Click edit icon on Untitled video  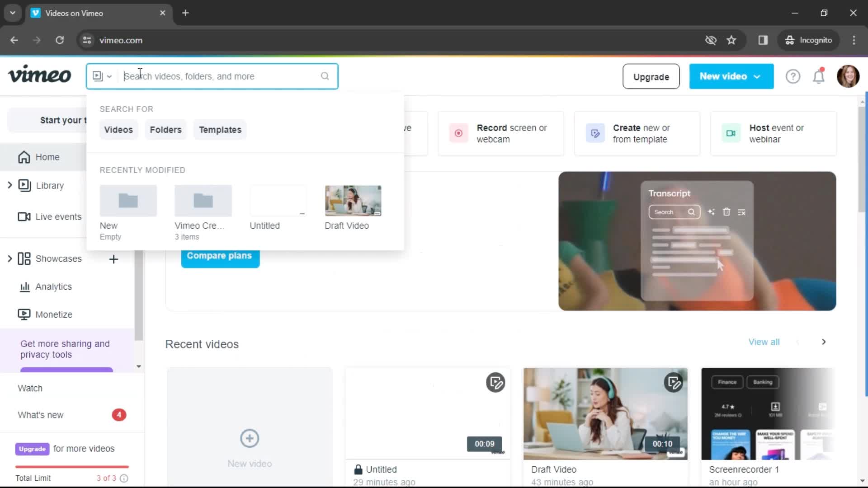pyautogui.click(x=495, y=383)
